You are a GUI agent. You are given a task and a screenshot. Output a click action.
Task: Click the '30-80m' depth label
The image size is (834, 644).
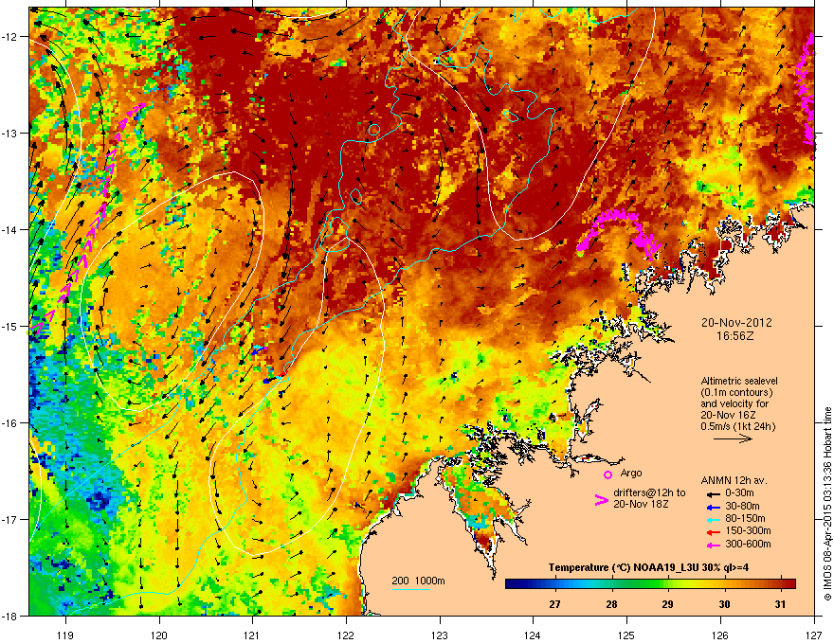click(742, 507)
